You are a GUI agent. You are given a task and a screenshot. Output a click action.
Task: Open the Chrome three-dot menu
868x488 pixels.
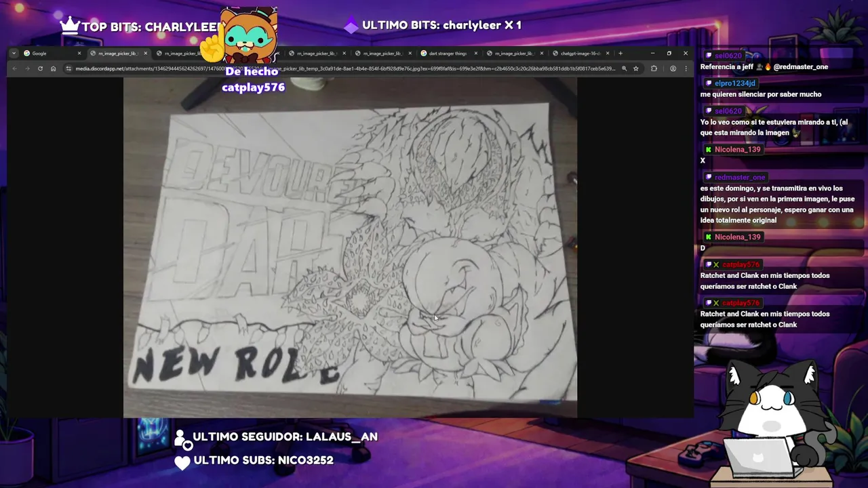coord(686,68)
